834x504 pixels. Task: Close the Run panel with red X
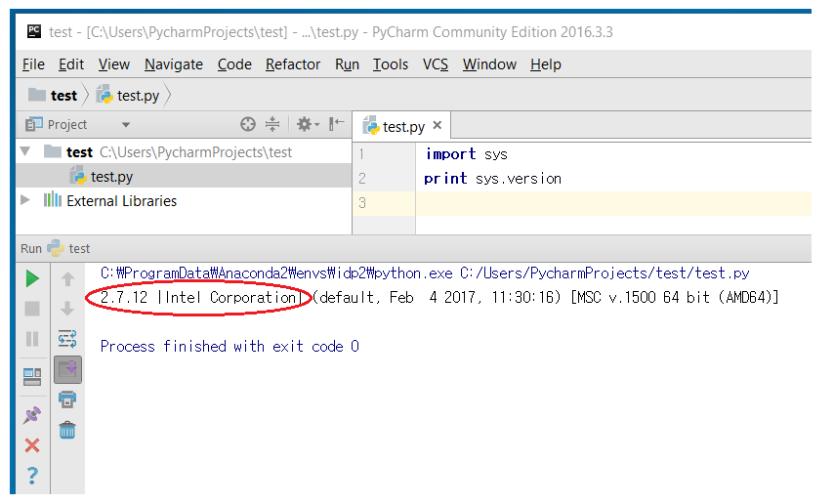(x=32, y=445)
